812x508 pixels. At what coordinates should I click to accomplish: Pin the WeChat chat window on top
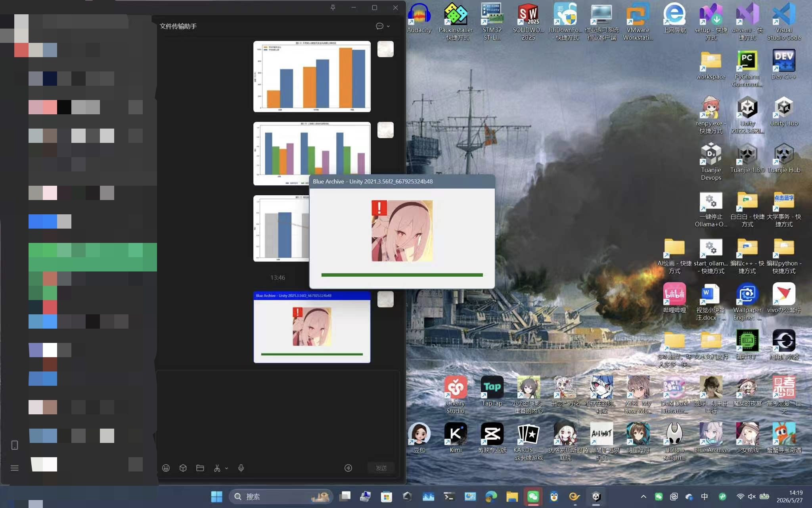[333, 8]
